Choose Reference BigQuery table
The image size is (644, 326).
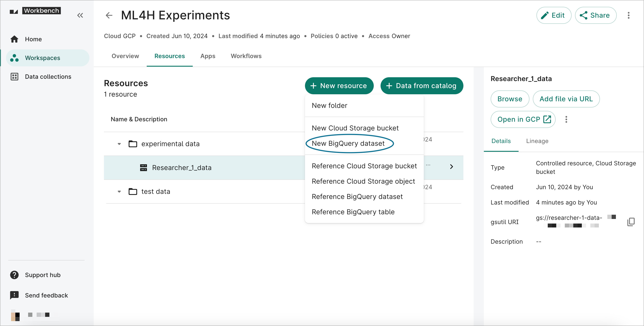364,212
